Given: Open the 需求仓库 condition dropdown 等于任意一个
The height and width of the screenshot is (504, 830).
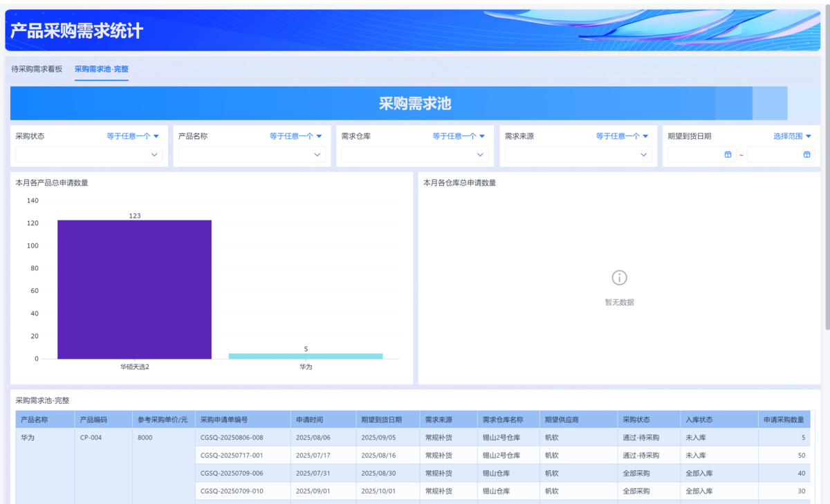Looking at the screenshot, I should (459, 136).
